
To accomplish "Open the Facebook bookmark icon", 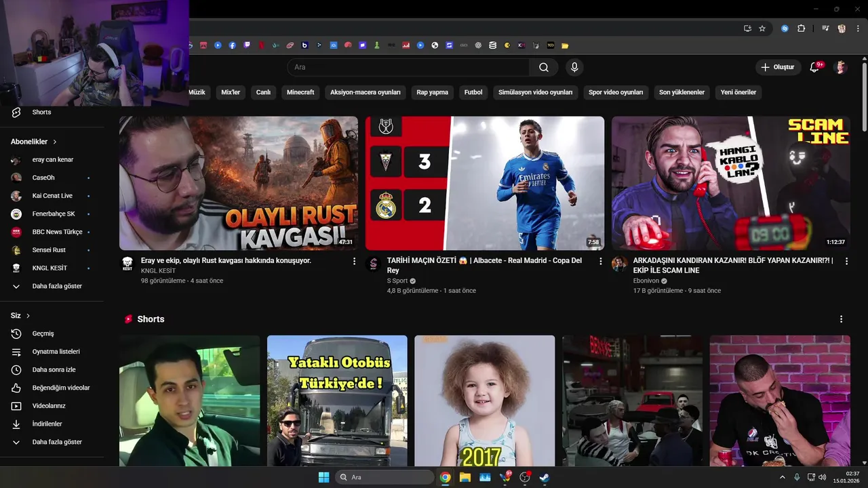I will tap(232, 45).
